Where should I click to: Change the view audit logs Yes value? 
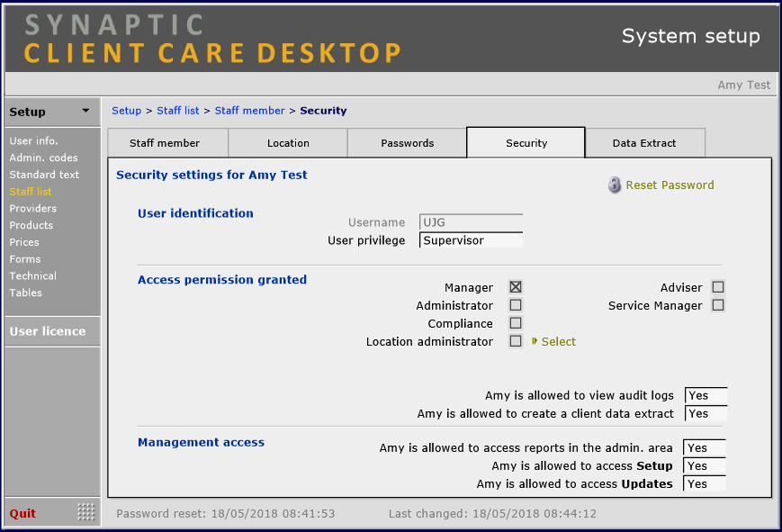pyautogui.click(x=706, y=395)
